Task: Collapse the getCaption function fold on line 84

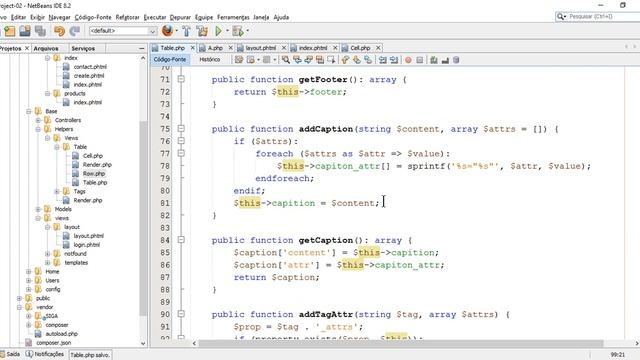Action: click(181, 240)
